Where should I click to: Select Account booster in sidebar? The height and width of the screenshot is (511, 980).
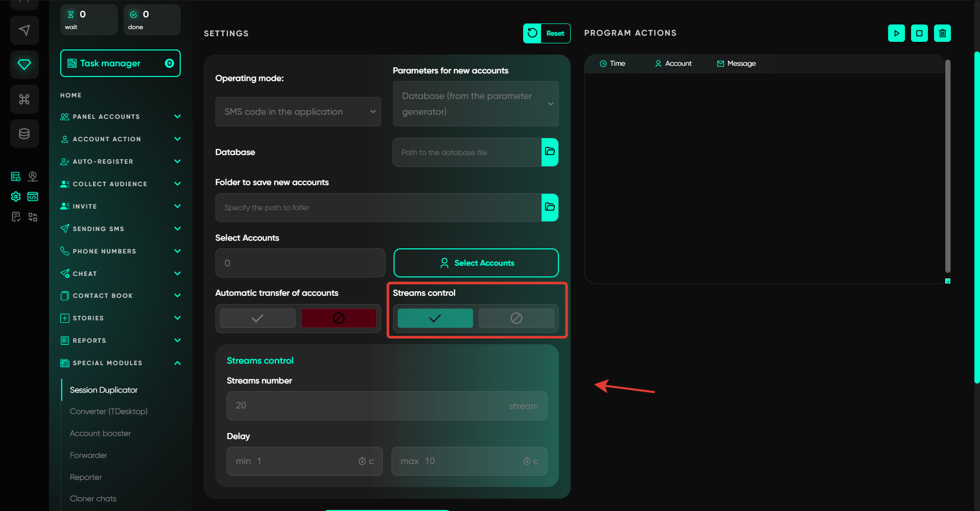[x=101, y=433]
